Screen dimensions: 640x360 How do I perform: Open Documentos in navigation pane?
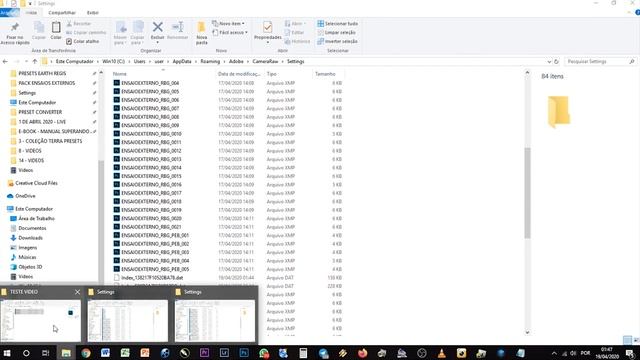(32, 229)
